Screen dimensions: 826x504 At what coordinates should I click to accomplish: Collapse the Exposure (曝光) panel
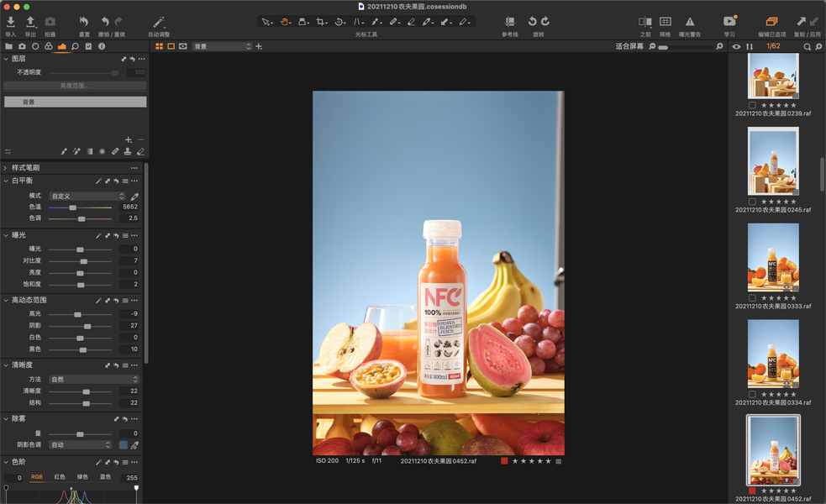[6, 235]
